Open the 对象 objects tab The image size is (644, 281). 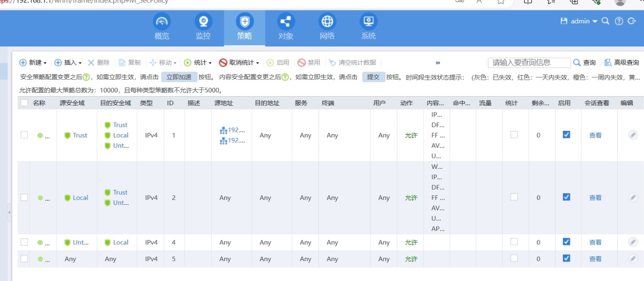coord(286,28)
